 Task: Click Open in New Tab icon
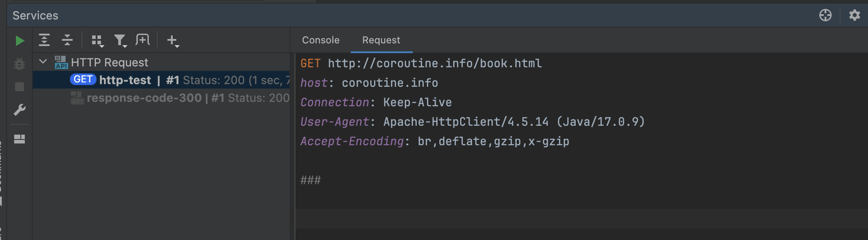(143, 40)
